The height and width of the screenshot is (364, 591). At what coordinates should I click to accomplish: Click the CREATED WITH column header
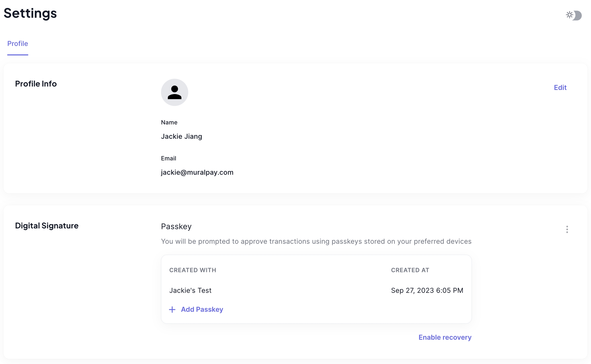(193, 270)
